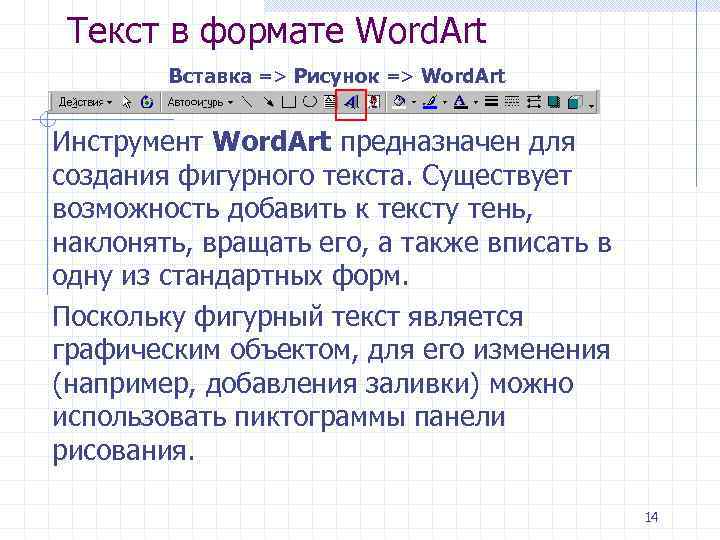Click the bold 'WordArt' word in the first paragraph
720x540 pixels.
[x=271, y=141]
